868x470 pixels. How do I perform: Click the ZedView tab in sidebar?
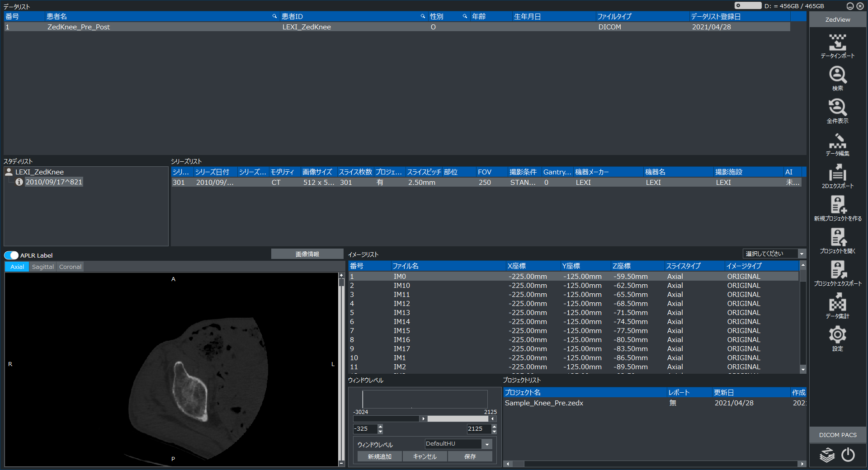[x=838, y=19]
